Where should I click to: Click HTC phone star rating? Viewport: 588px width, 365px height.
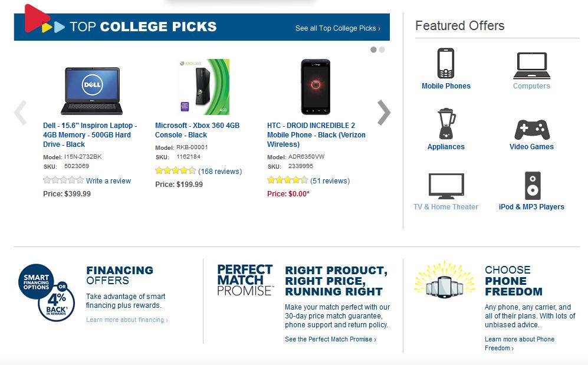click(x=287, y=181)
